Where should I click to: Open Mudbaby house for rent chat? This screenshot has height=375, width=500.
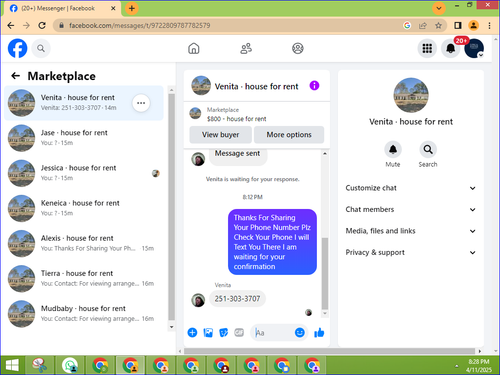[84, 314]
